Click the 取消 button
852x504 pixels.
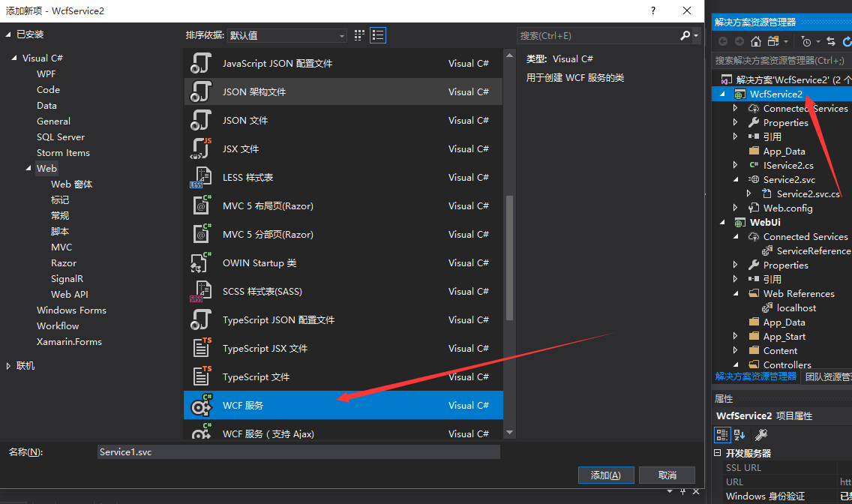667,475
